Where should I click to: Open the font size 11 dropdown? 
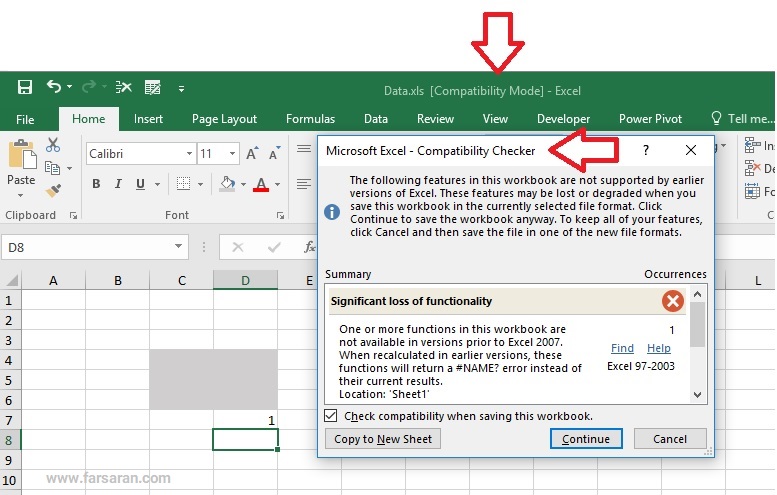tap(232, 154)
